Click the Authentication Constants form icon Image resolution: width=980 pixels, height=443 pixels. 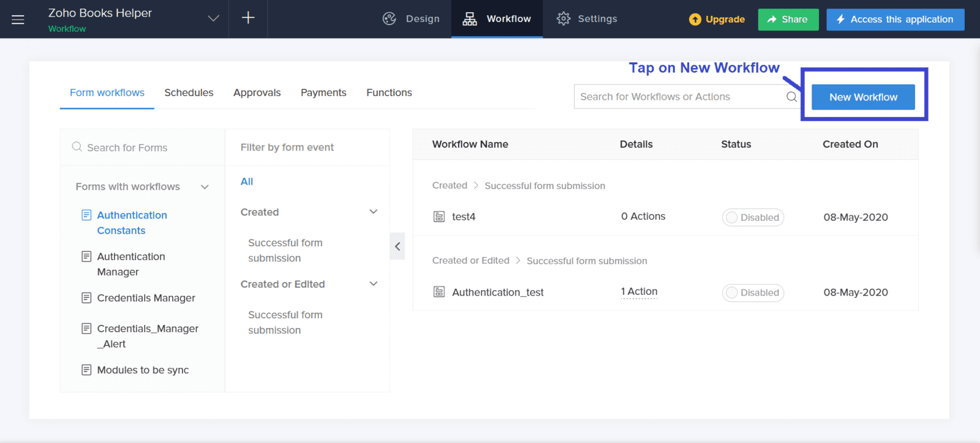coord(87,215)
